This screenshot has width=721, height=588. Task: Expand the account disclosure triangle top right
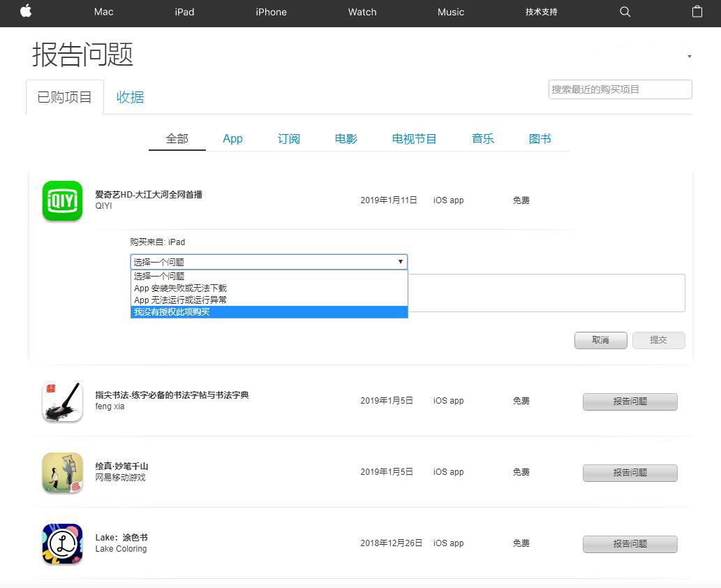(x=689, y=57)
